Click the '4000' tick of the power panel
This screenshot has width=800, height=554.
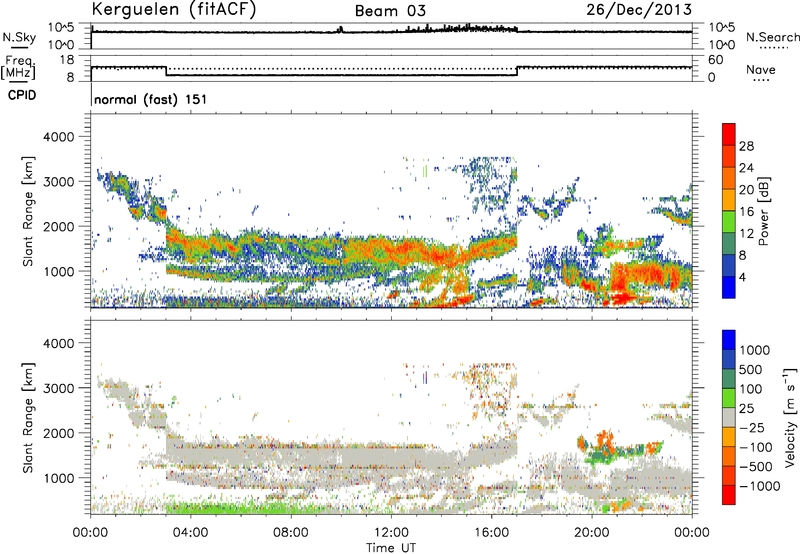click(x=58, y=137)
